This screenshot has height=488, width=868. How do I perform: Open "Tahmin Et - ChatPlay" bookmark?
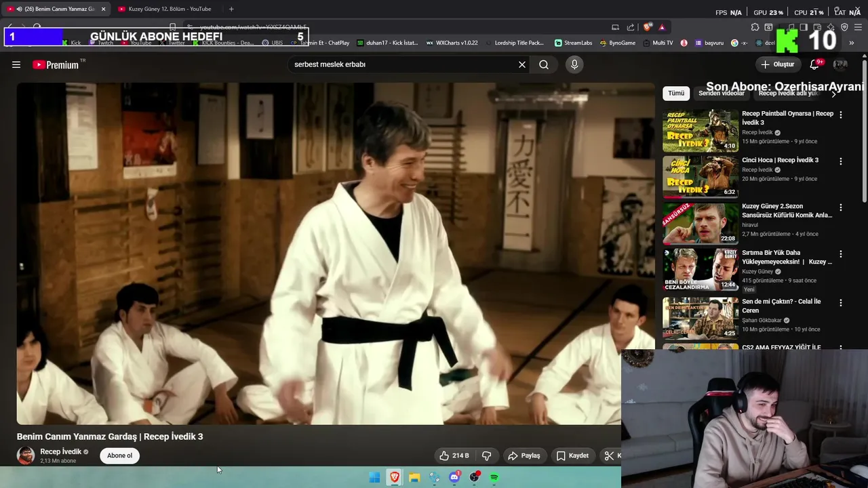click(x=320, y=43)
